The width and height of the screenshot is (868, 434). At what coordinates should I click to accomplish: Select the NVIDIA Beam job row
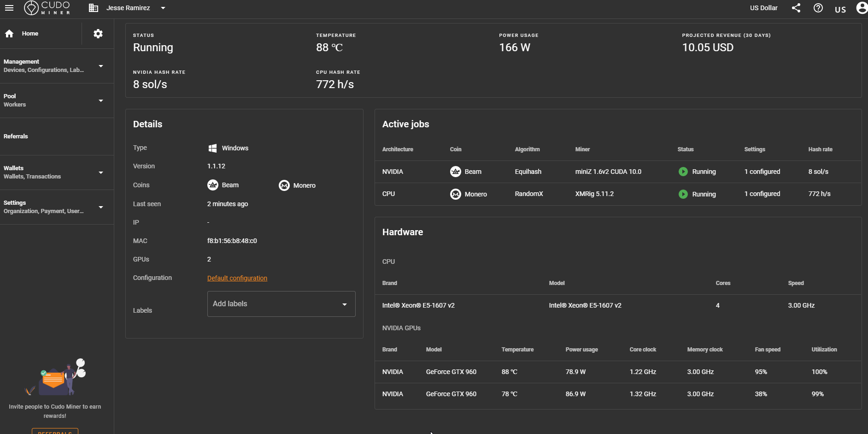pyautogui.click(x=618, y=172)
